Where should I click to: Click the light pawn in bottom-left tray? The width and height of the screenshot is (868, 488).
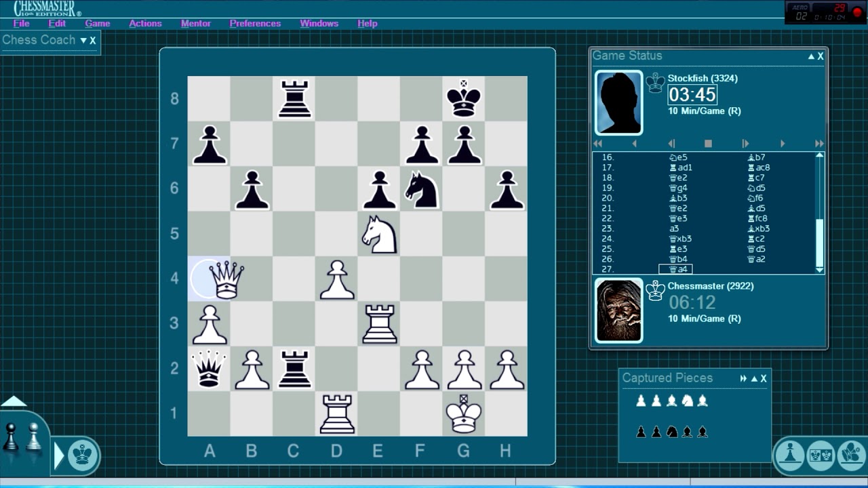33,437
